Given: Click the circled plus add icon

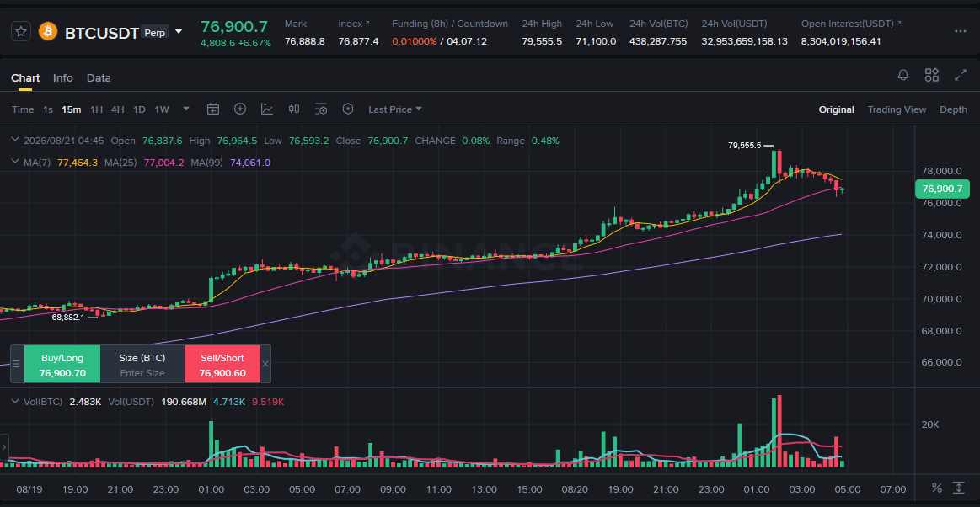Looking at the screenshot, I should (240, 109).
